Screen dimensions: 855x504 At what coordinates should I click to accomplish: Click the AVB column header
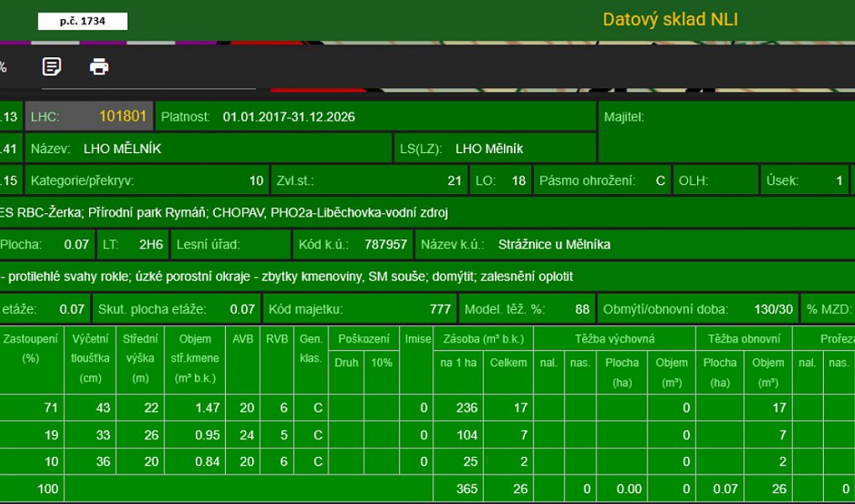point(243,359)
